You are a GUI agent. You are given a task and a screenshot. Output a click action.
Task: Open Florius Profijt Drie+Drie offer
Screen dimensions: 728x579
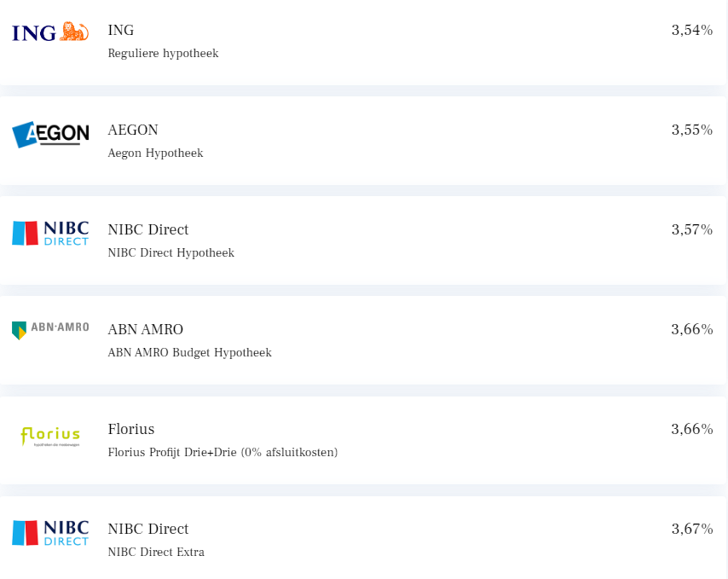[x=222, y=452]
